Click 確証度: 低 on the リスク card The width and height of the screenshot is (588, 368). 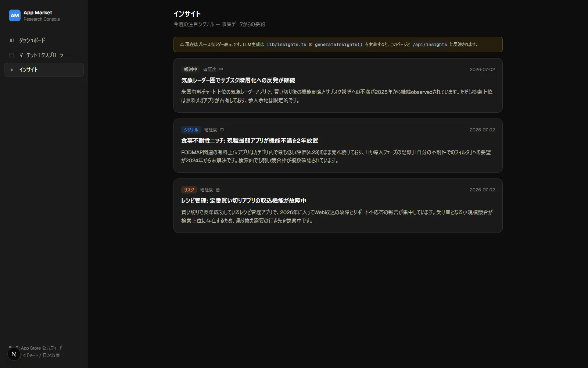pos(210,190)
